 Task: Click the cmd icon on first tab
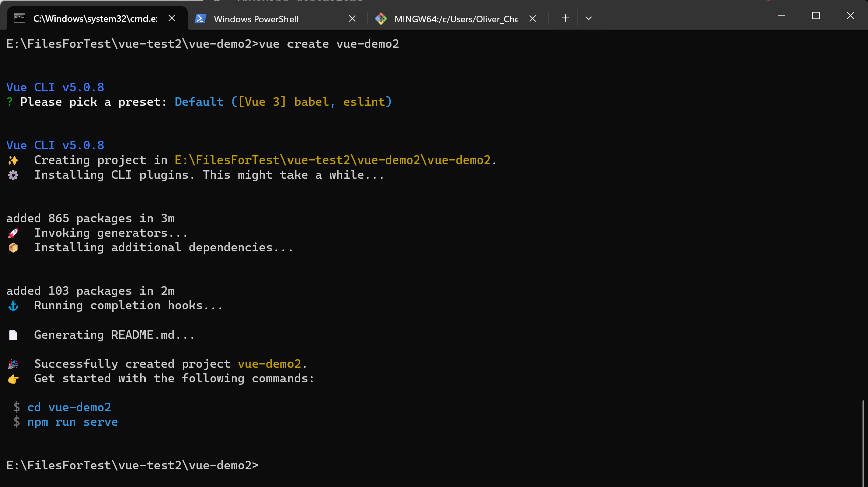(19, 18)
